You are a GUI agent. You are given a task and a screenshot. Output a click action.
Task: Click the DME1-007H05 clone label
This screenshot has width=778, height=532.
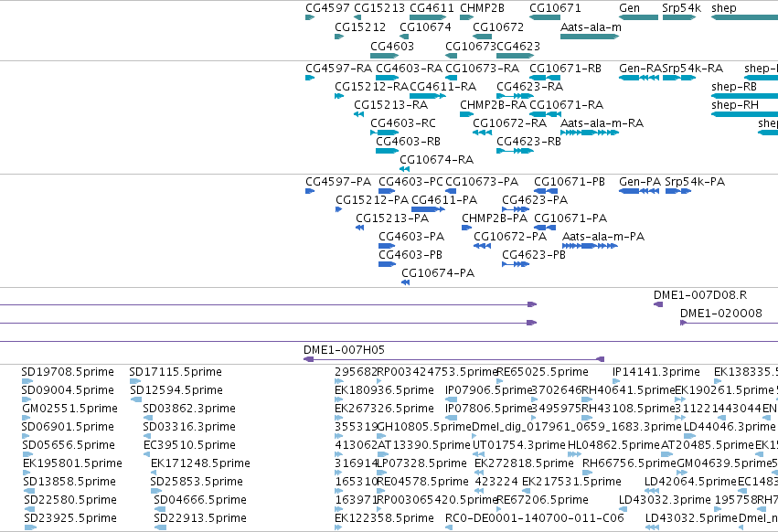tap(345, 350)
